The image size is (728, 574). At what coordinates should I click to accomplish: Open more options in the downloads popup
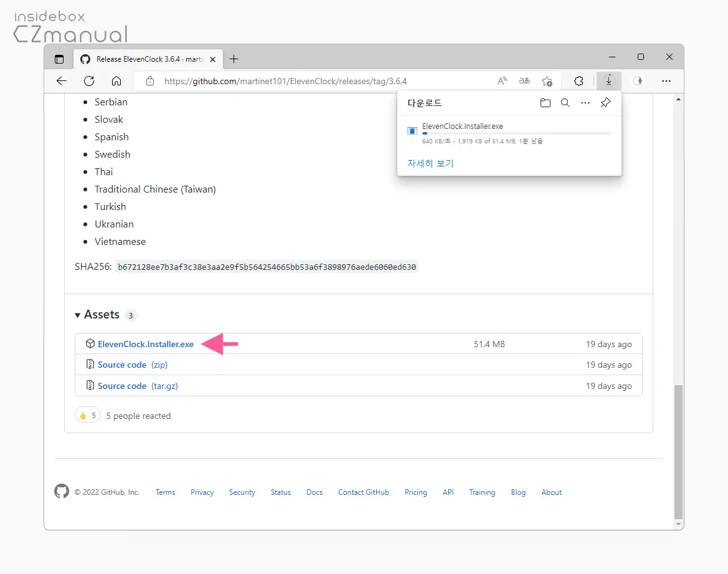(x=585, y=103)
